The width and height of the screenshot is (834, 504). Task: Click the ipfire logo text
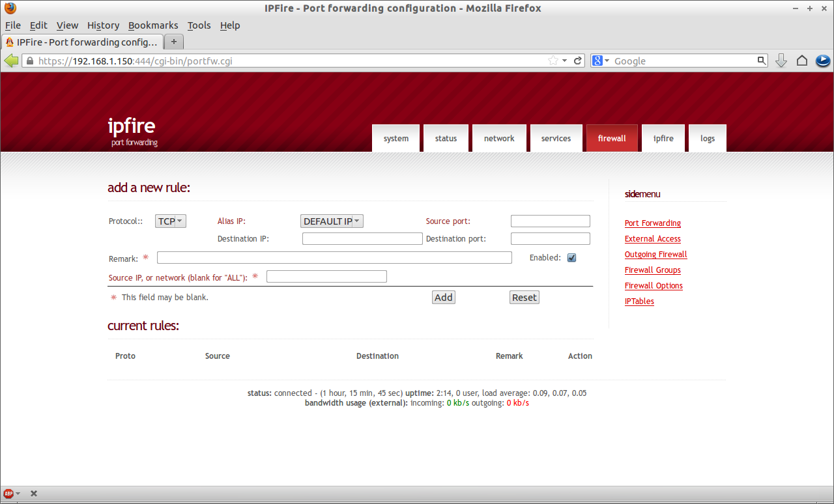132,126
